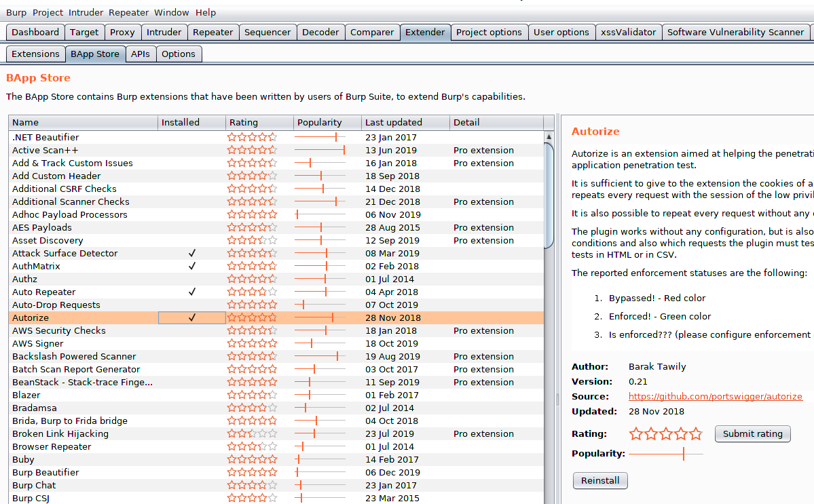This screenshot has width=814, height=504.
Task: Click the Autorize popularity bar in details
Action: tap(666, 454)
